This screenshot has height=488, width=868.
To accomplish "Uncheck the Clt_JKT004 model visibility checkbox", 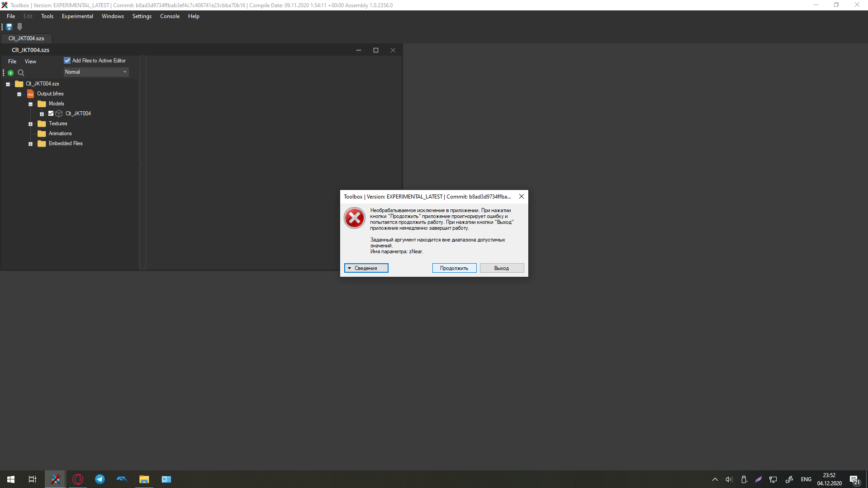I will click(x=51, y=114).
